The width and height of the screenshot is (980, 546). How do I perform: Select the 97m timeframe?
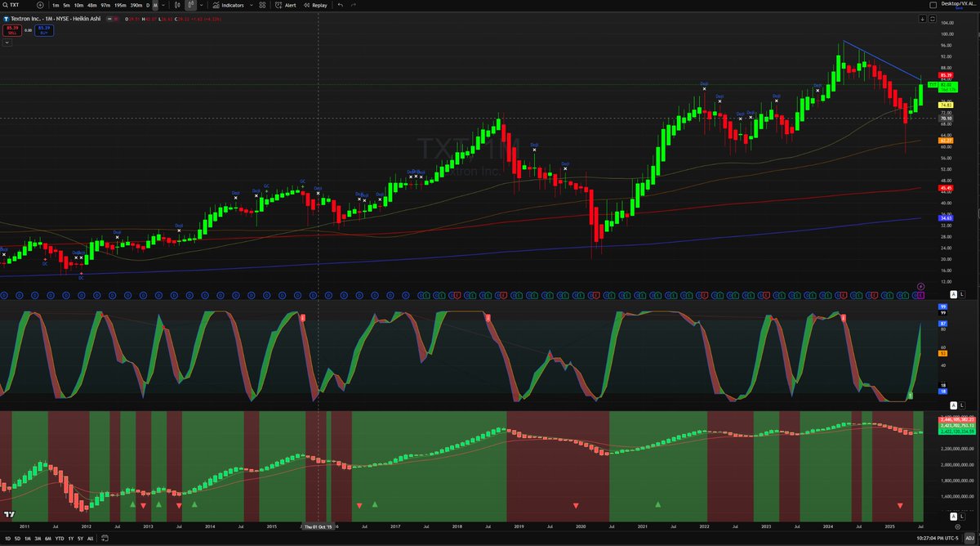coord(105,5)
